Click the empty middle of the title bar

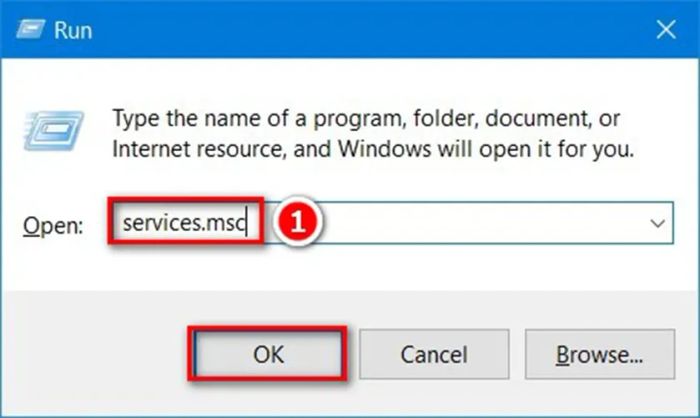coord(350,32)
